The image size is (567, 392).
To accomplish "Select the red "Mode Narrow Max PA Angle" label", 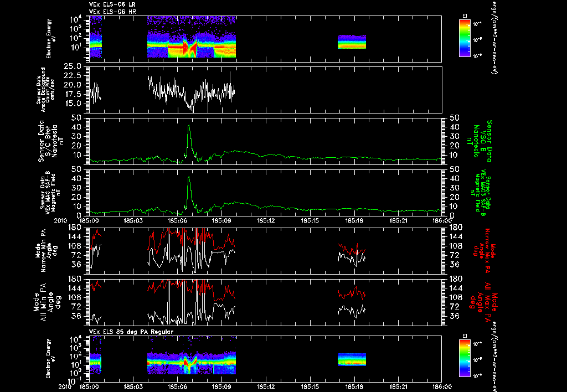I will (x=483, y=251).
